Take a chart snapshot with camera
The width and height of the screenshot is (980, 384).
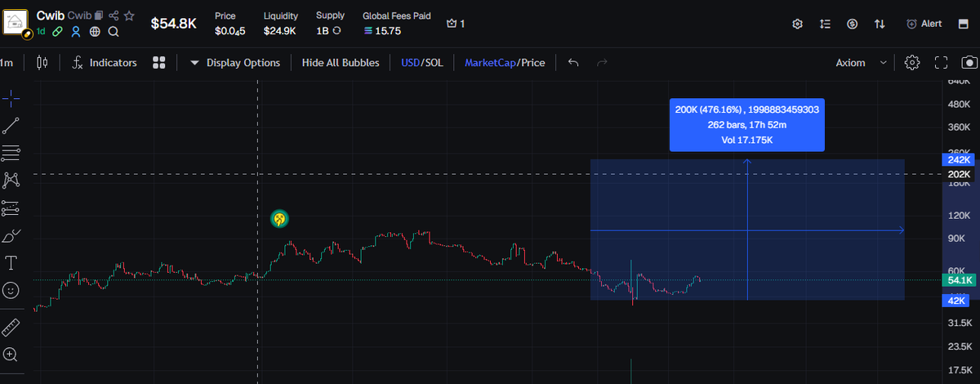click(969, 62)
